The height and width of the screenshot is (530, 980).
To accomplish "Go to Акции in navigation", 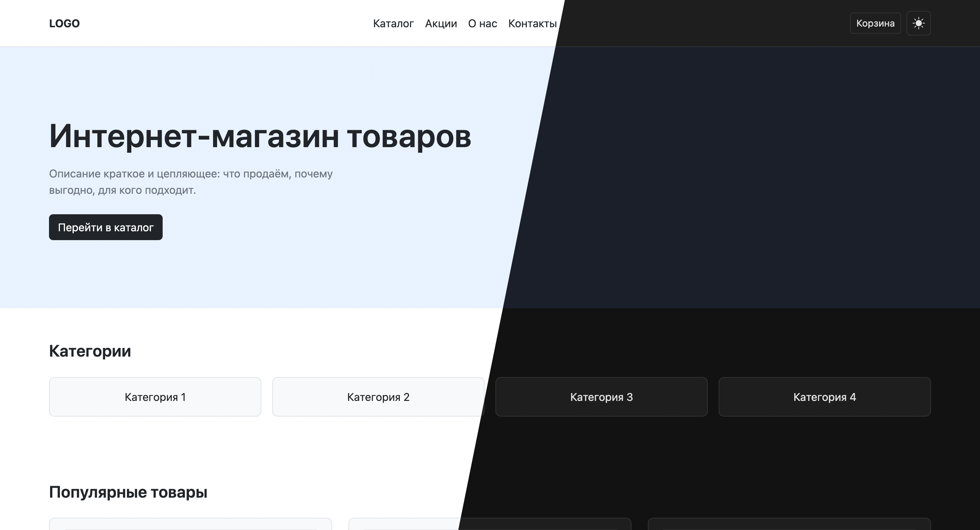I will click(x=441, y=24).
